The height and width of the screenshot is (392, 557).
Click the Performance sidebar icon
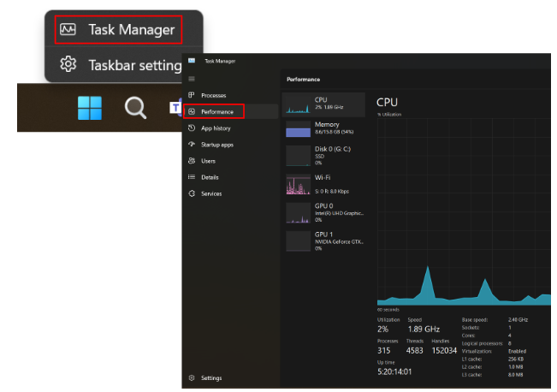[192, 111]
